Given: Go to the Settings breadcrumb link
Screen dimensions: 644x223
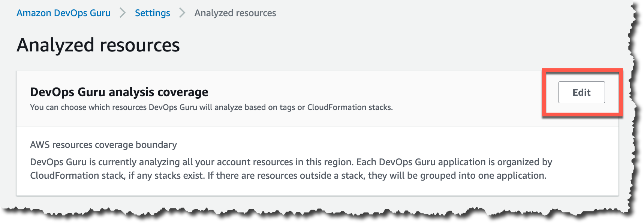Looking at the screenshot, I should tap(153, 13).
